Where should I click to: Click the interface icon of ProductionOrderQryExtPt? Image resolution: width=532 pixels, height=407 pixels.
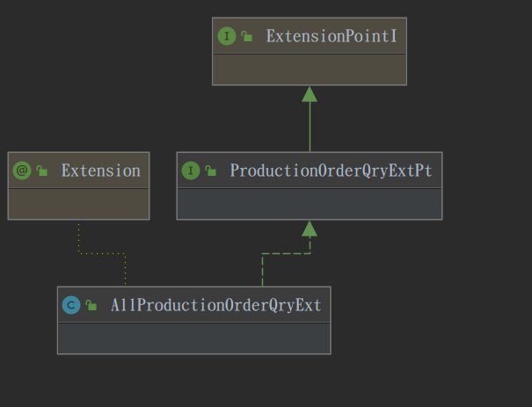pos(191,171)
